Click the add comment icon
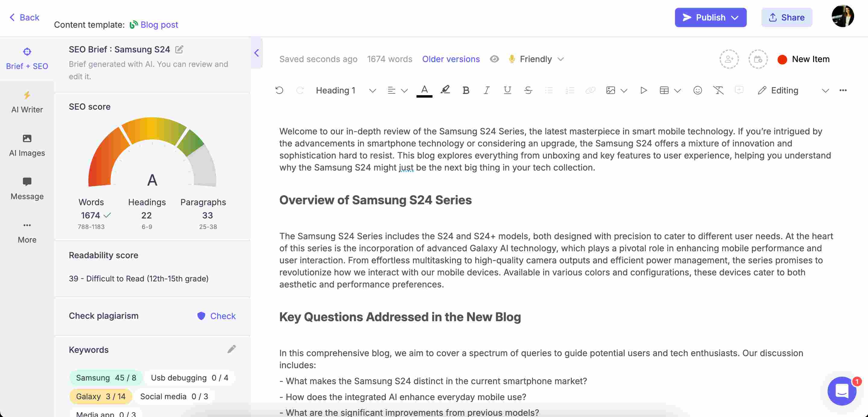Viewport: 868px width, 417px height. click(739, 90)
